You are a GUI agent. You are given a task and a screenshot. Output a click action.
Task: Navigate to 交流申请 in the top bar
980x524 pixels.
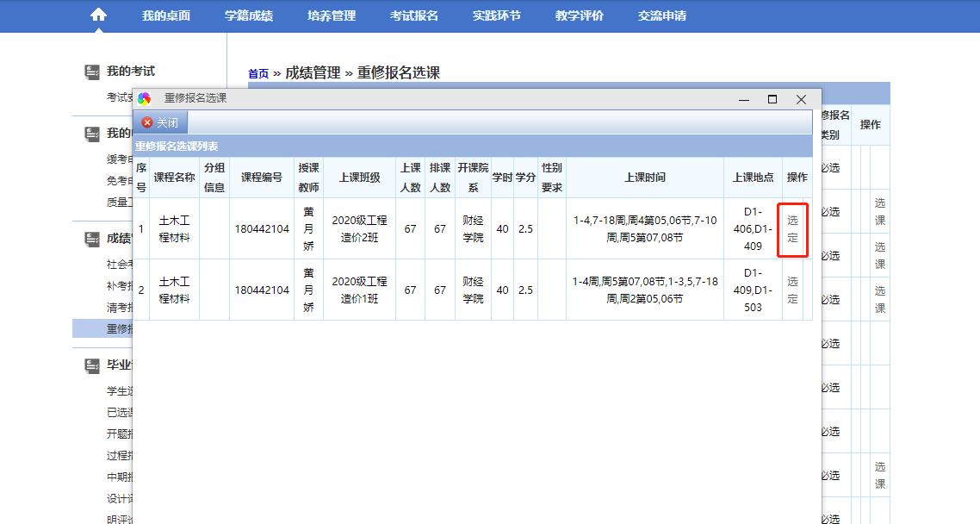662,16
